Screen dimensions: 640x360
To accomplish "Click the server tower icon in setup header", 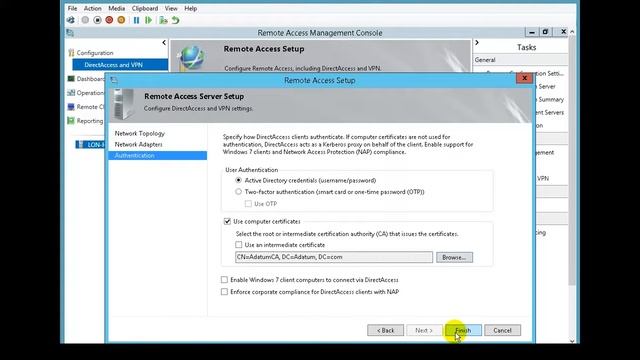I will (124, 105).
